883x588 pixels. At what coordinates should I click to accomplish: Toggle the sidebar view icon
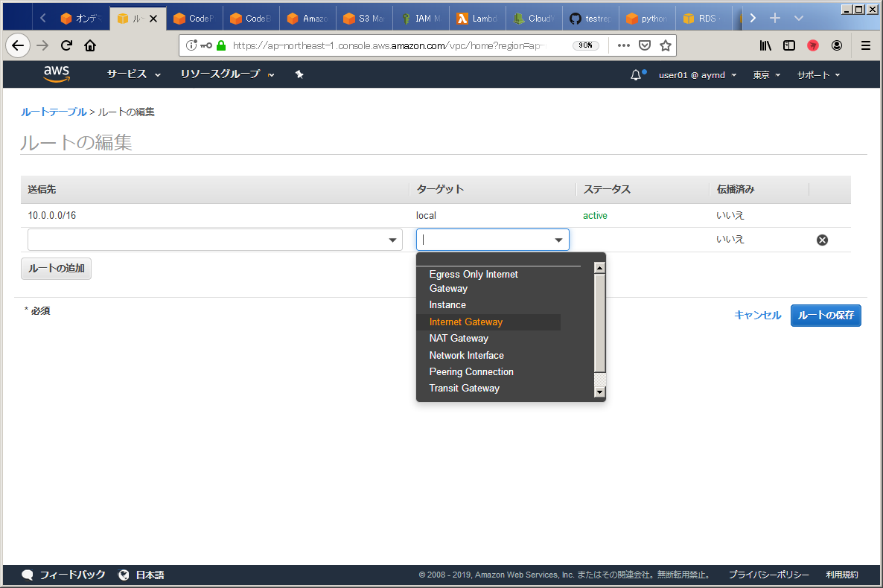[789, 45]
